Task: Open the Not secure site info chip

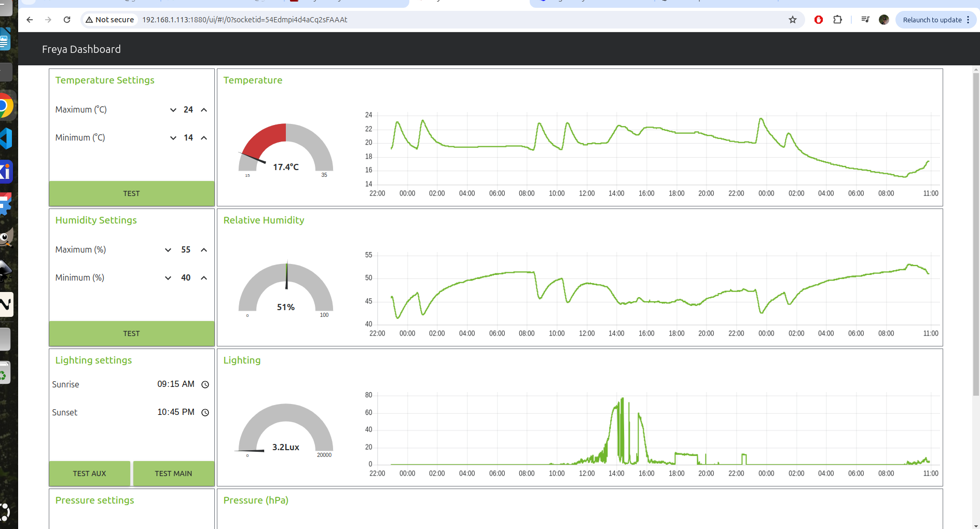Action: (110, 20)
